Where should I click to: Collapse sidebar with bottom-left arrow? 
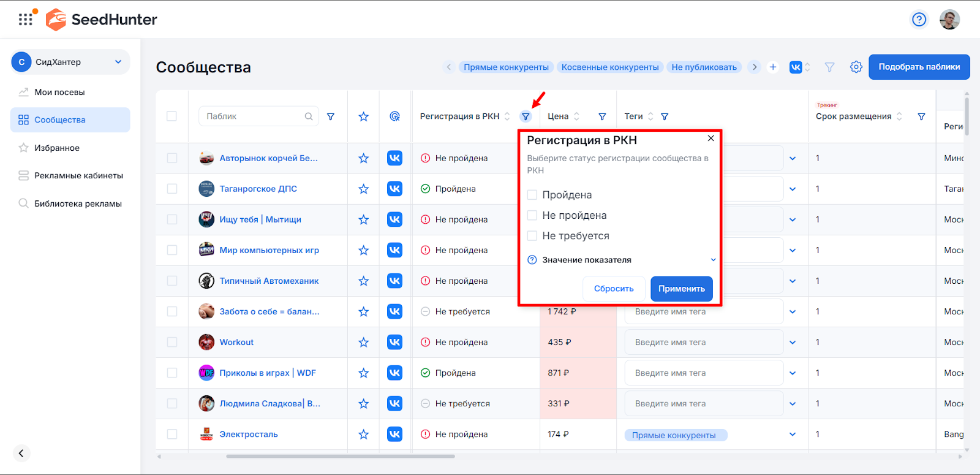pos(21,453)
